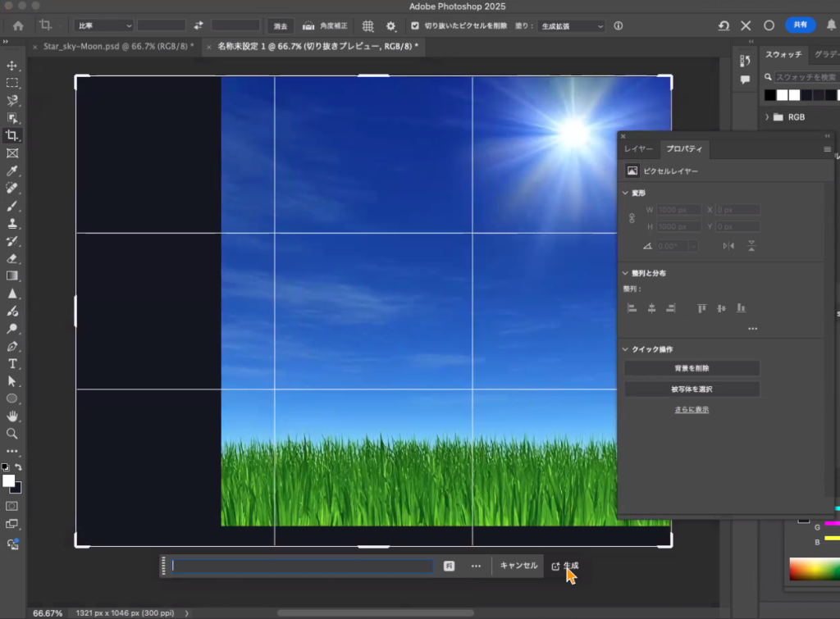Select the Move tool in the toolbar
840x619 pixels.
pyautogui.click(x=12, y=66)
